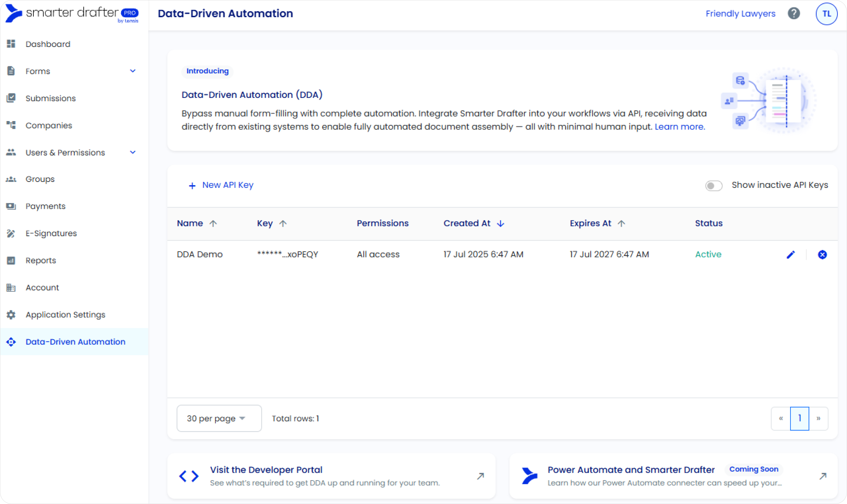Screen dimensions: 847x504
Task: Sort by Expires At arrow icon
Action: [621, 223]
